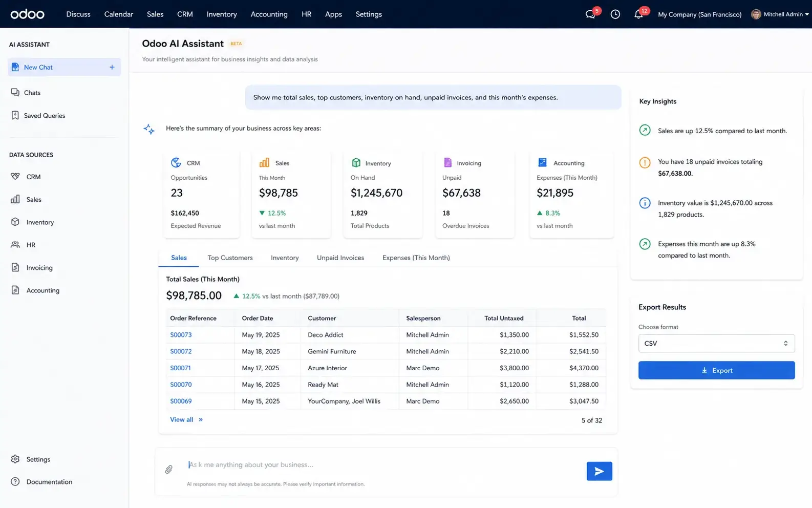The image size is (812, 508).
Task: Click the Accounting sidebar icon
Action: tap(15, 290)
